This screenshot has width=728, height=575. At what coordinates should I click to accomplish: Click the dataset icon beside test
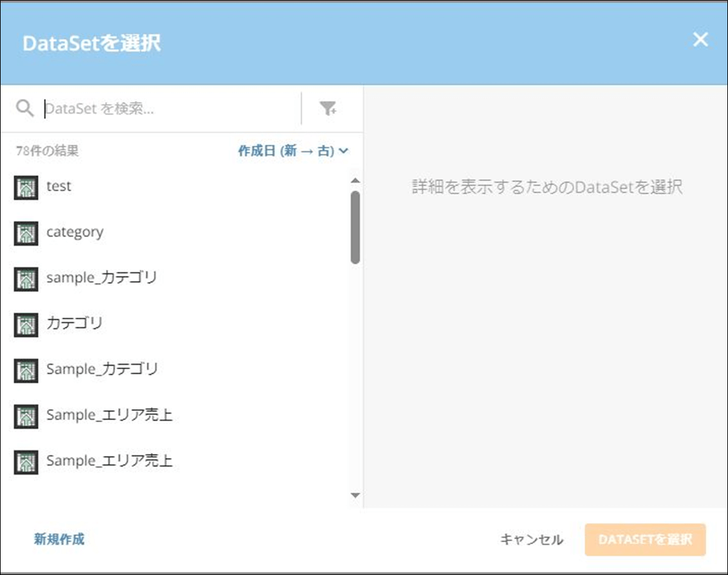click(x=26, y=188)
